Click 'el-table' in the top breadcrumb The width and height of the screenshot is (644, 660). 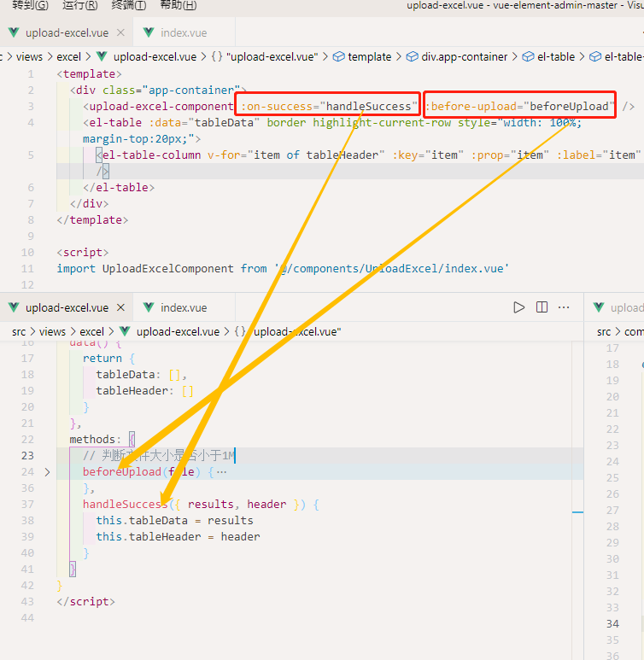(x=556, y=57)
